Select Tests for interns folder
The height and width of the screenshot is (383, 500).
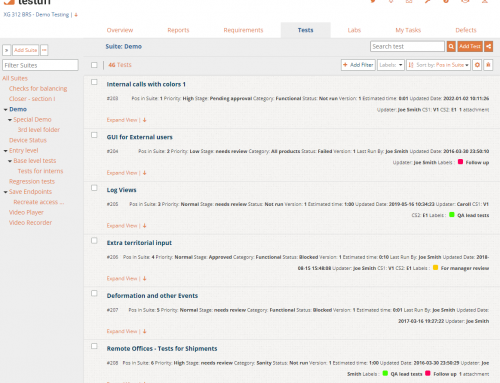coord(40,171)
